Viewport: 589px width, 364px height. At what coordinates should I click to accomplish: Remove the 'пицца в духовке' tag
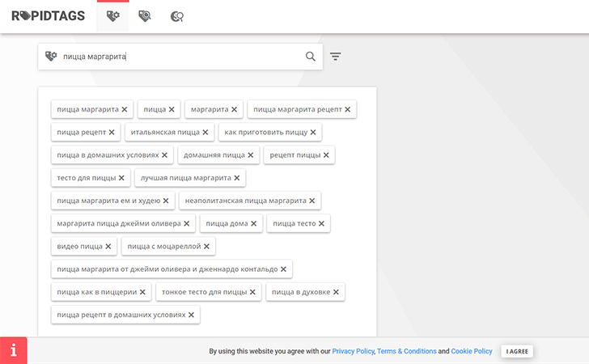pos(337,292)
